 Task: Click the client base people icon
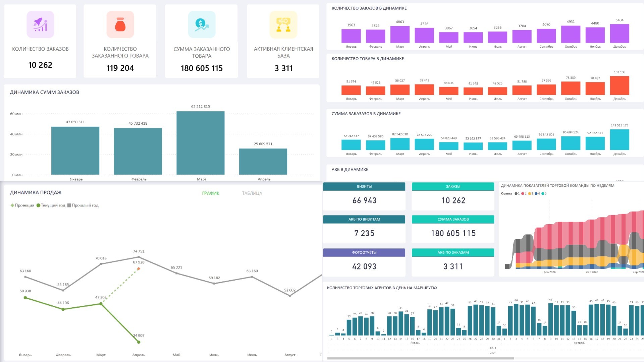click(x=283, y=24)
